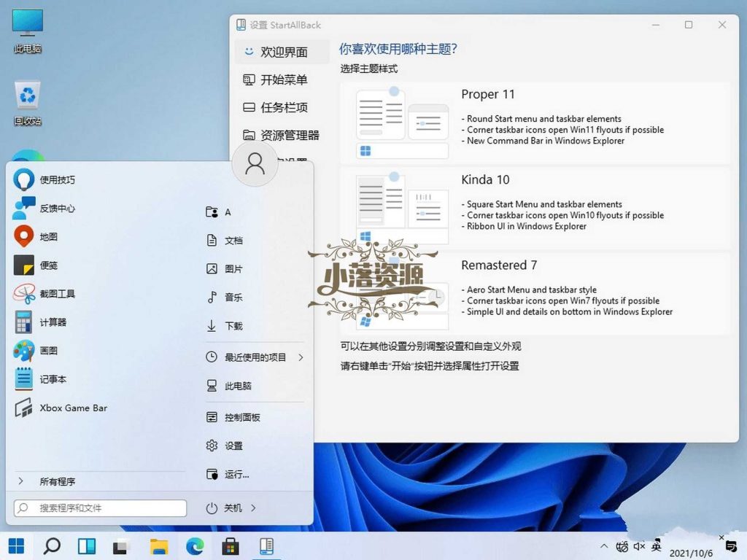Open 图片 pictures folder
The width and height of the screenshot is (747, 560).
(x=225, y=269)
